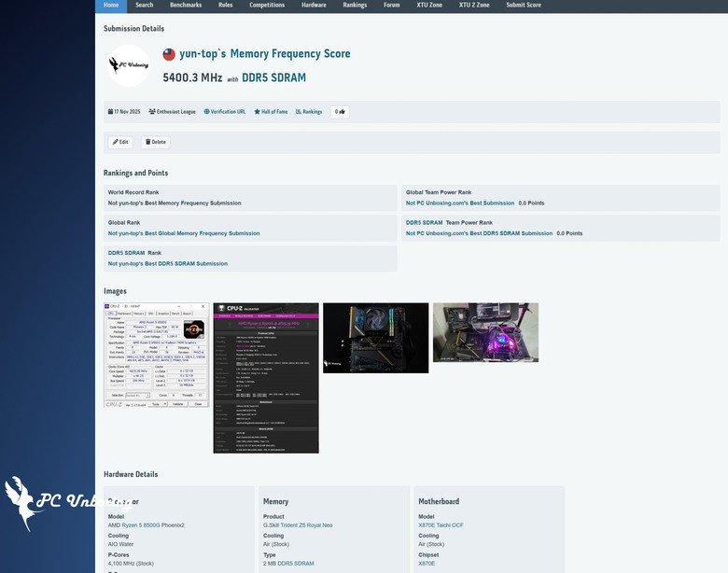Viewport: 728px width, 573px height.
Task: Open XTU Zone in navigation
Action: 429,5
